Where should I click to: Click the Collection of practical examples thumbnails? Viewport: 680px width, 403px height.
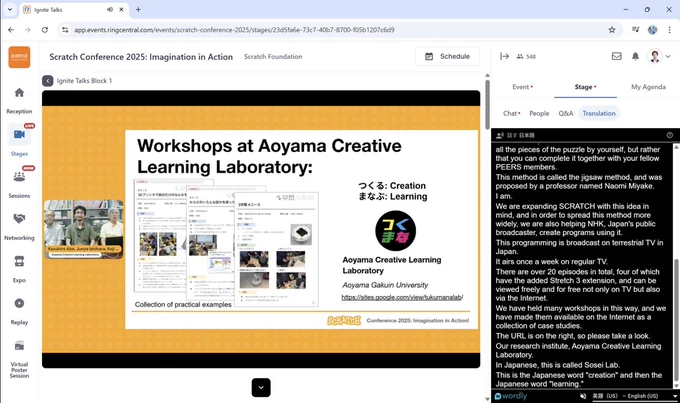(226, 242)
